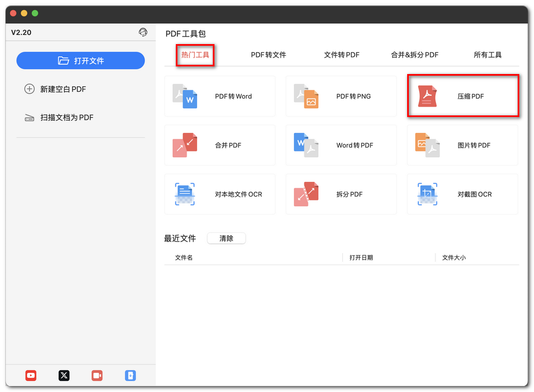Screen dimensions: 534x392
Task: Open the YouTube channel icon
Action: [x=30, y=375]
